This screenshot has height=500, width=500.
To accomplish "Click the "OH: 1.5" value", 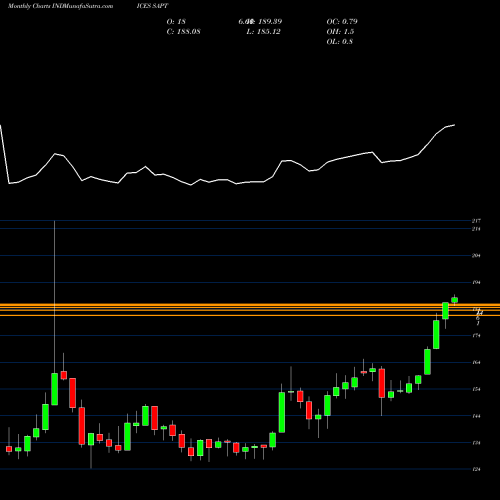I will 340,32.
